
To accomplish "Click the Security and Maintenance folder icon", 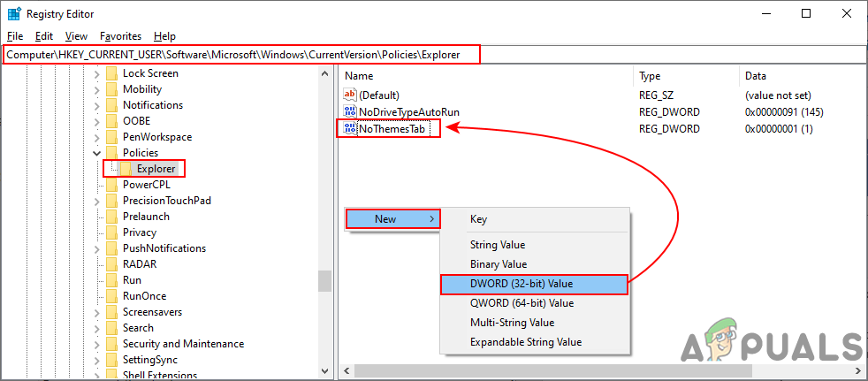I will pos(112,344).
